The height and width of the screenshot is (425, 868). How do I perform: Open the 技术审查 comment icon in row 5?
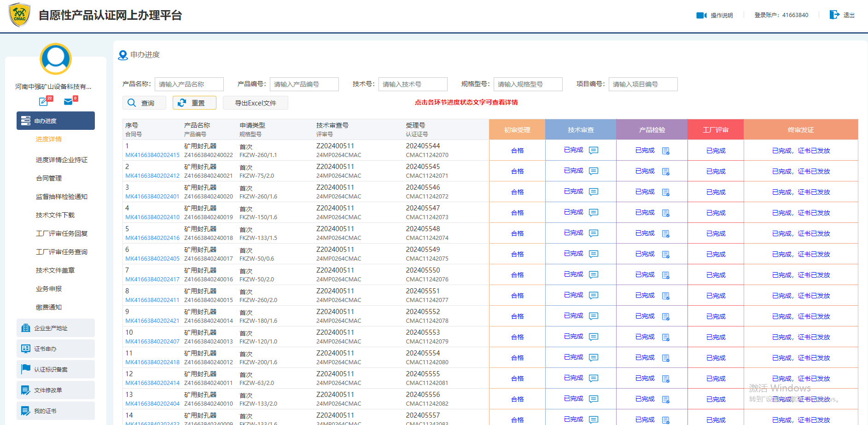pos(594,233)
